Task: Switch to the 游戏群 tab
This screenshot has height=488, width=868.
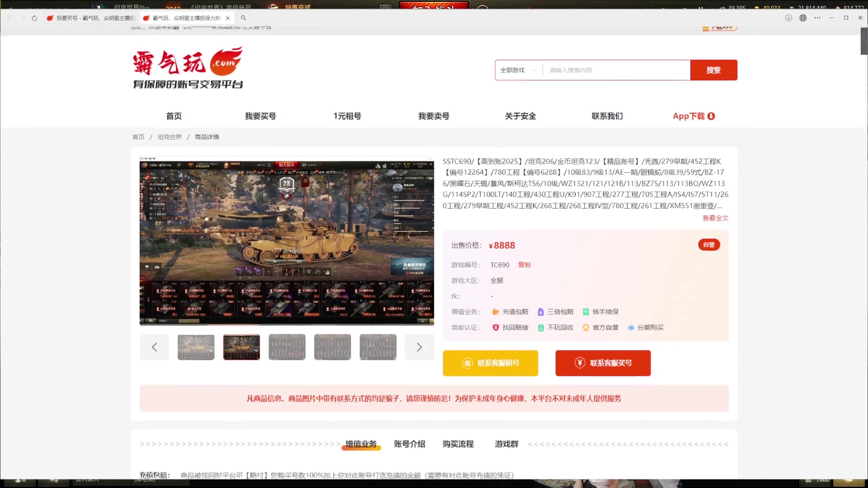Action: click(x=507, y=444)
